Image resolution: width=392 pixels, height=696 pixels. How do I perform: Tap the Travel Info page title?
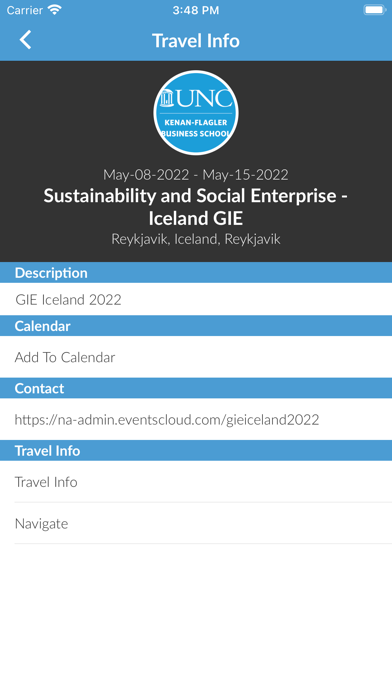196,41
